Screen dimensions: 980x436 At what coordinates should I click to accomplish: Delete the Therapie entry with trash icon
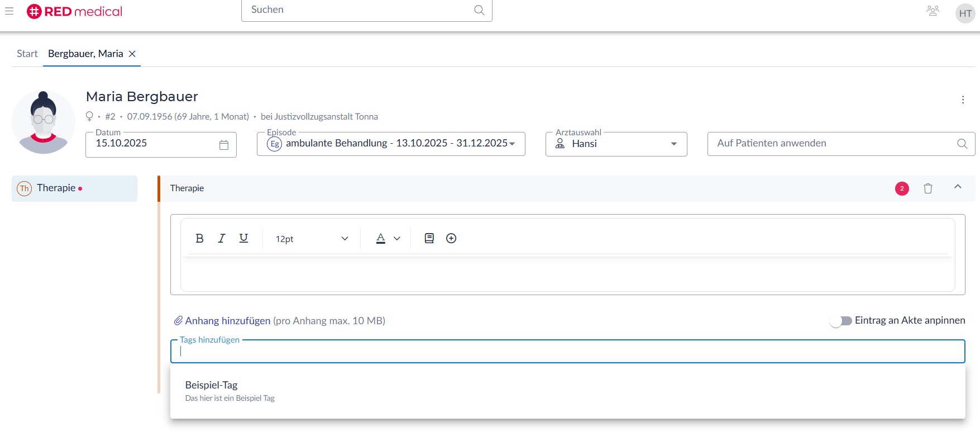(928, 188)
